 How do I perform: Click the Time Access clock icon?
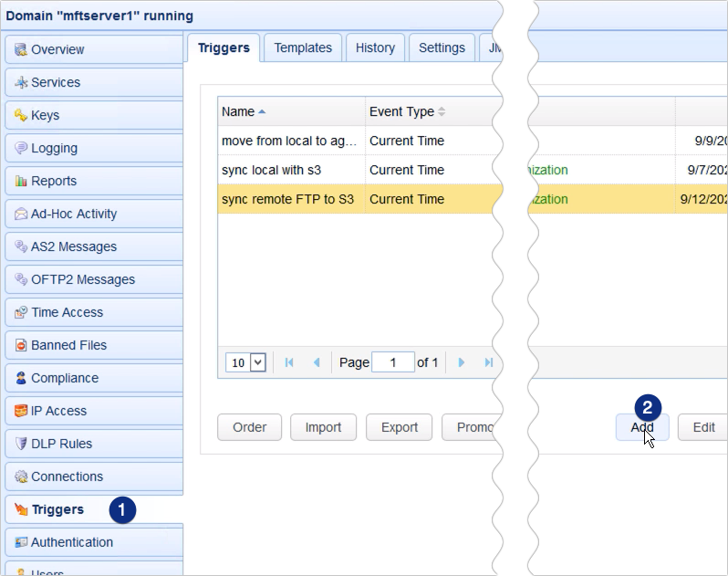[x=20, y=312]
